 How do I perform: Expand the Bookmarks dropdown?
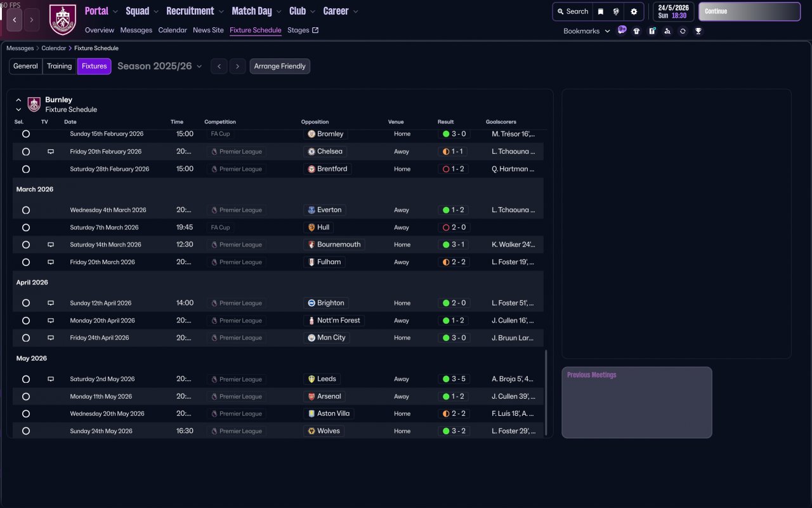pyautogui.click(x=587, y=30)
